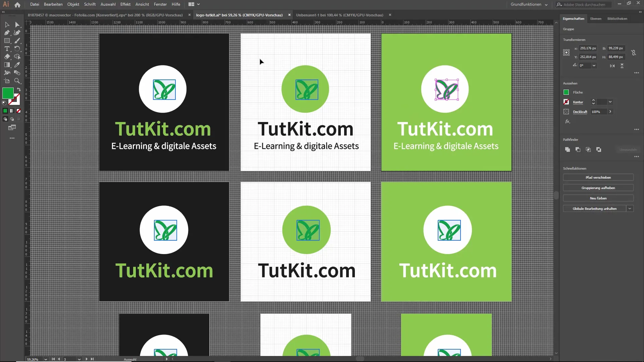Image resolution: width=644 pixels, height=362 pixels.
Task: Click Fläche fill swatch in Aussehen
Action: click(x=566, y=92)
